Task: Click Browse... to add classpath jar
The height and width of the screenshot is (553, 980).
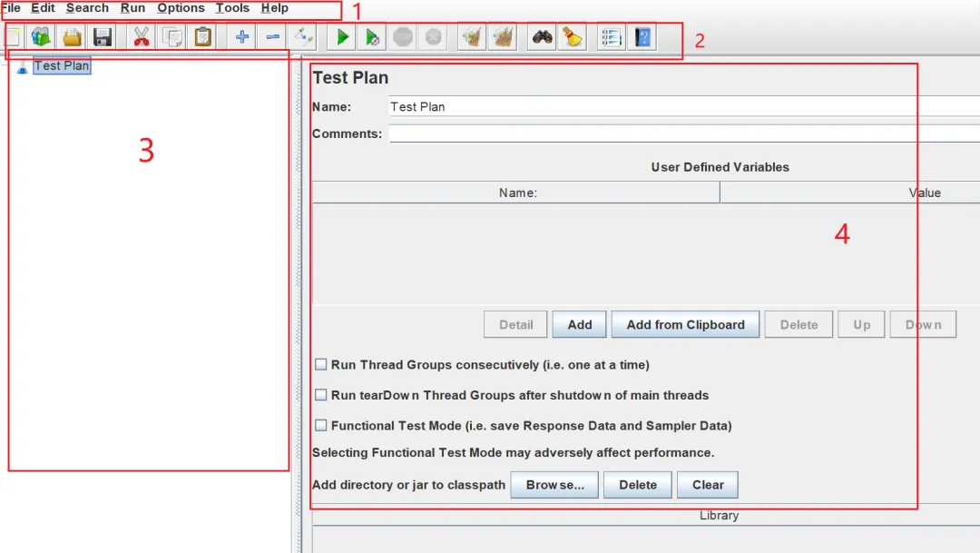Action: pos(554,485)
